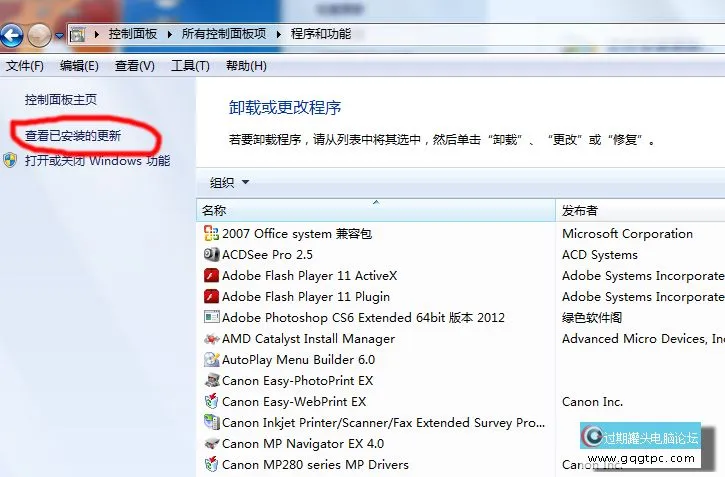The image size is (725, 477).
Task: Select Adobe Flash Player 11 Plugin icon
Action: [x=211, y=297]
